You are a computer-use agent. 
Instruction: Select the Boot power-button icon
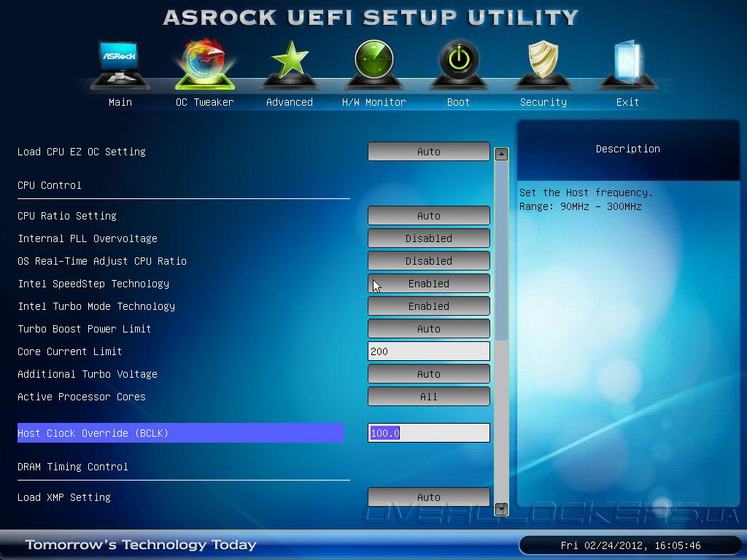[458, 64]
